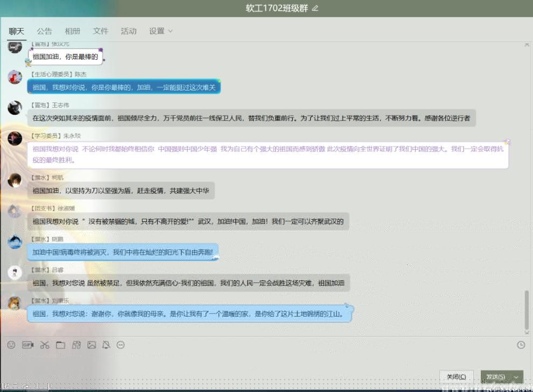The width and height of the screenshot is (533, 392).
Task: Click the icon left of the image icon
Action: point(76,345)
